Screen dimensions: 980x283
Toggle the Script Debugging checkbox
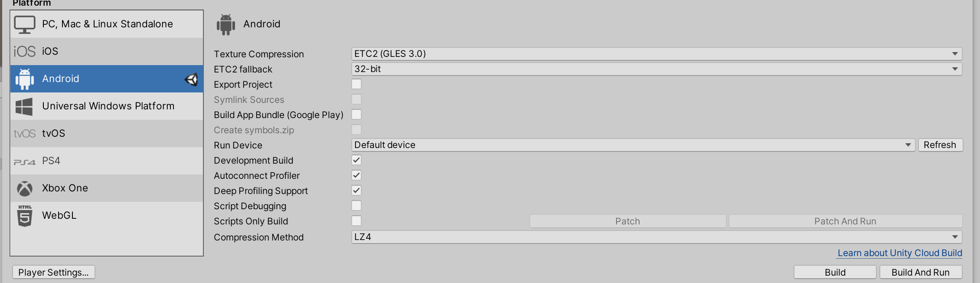[x=356, y=206]
